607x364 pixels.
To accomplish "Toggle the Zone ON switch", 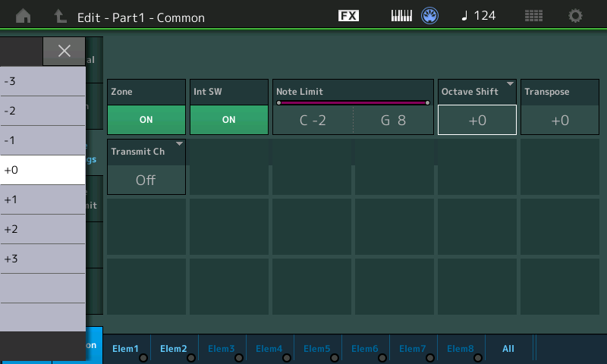I will coord(146,120).
